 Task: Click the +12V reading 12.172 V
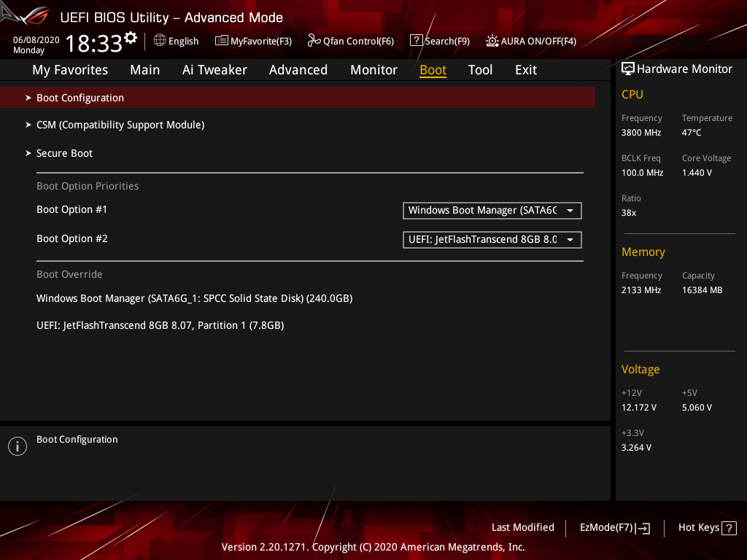[x=638, y=408]
